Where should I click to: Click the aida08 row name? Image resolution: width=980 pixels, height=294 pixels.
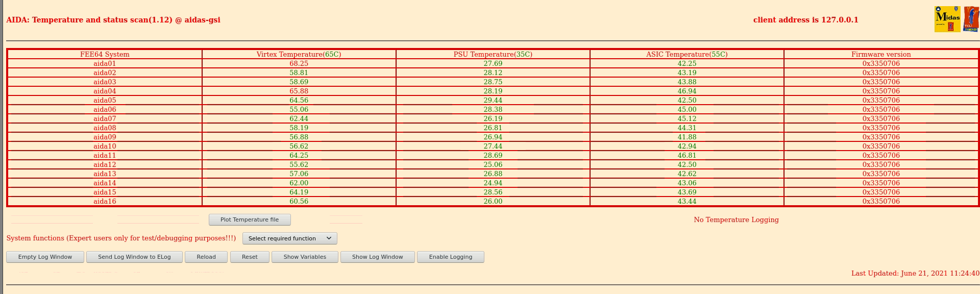click(x=105, y=128)
